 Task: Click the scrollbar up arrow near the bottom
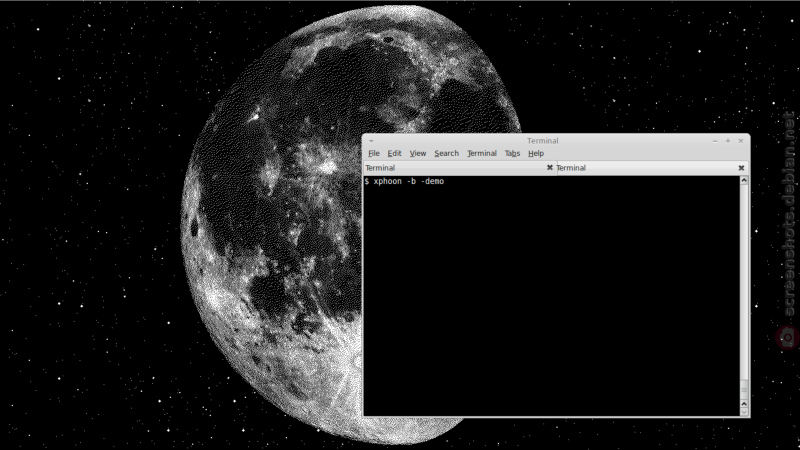(744, 404)
